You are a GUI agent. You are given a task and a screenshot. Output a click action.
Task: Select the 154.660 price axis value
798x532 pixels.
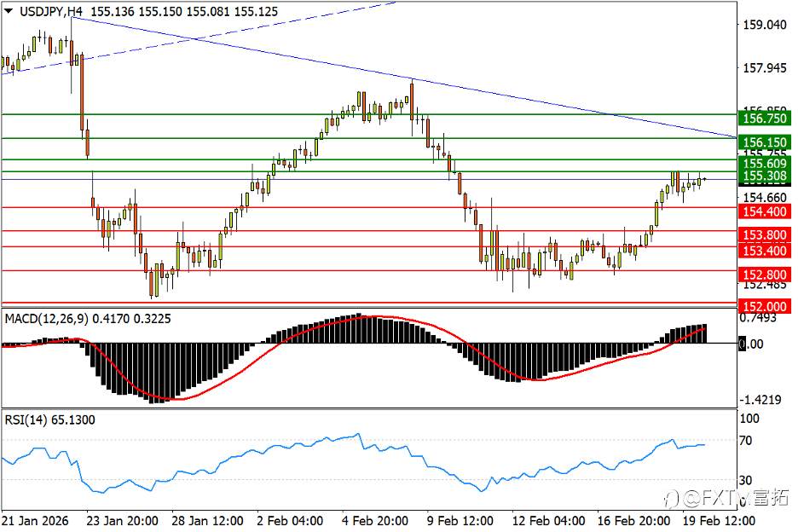click(765, 198)
